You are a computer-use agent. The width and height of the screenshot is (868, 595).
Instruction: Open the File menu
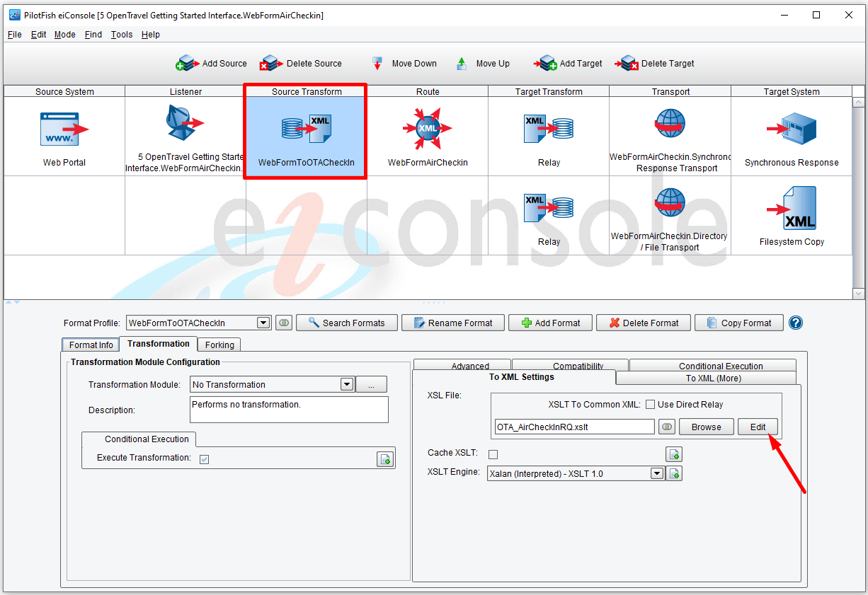pyautogui.click(x=14, y=35)
